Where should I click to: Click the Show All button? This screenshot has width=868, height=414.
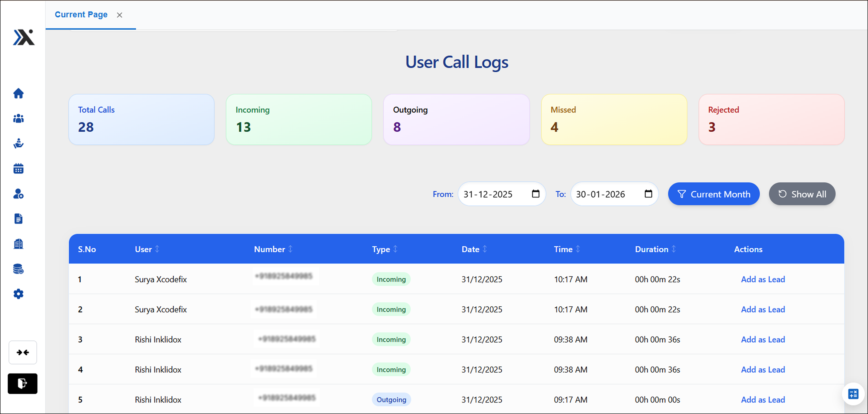click(802, 194)
